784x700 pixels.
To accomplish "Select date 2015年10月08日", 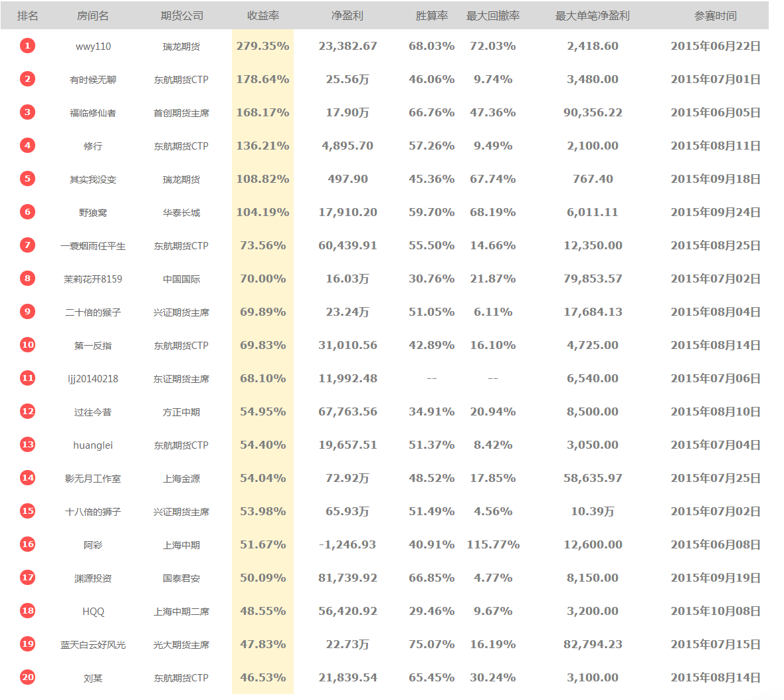I will tap(716, 611).
